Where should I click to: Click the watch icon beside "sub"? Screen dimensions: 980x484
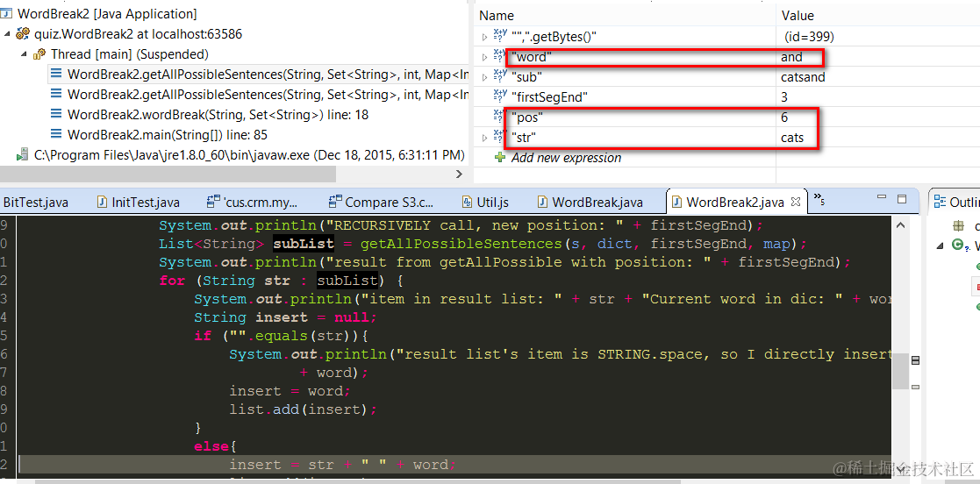pyautogui.click(x=500, y=75)
